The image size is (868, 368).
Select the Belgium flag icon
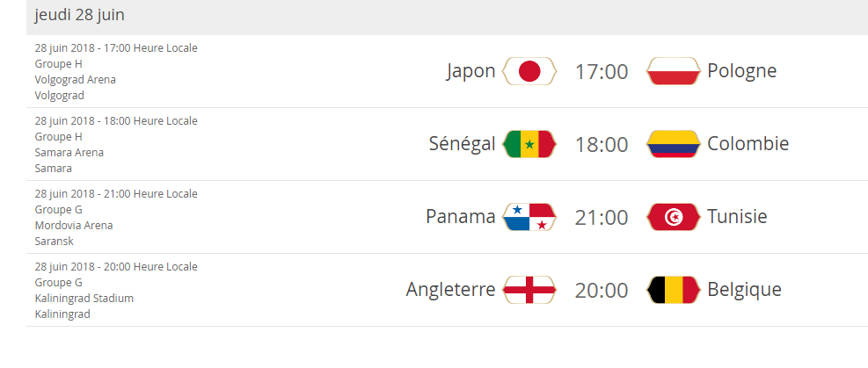point(673,290)
